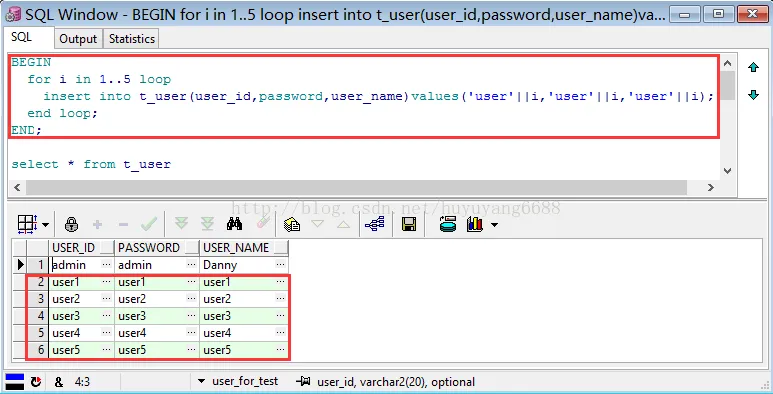The image size is (773, 394).
Task: Toggle the ampersand substitution variables icon
Action: (x=58, y=382)
